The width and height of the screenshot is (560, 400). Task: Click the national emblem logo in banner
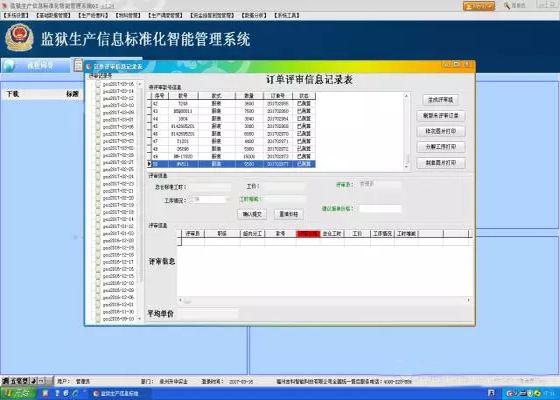tap(19, 38)
